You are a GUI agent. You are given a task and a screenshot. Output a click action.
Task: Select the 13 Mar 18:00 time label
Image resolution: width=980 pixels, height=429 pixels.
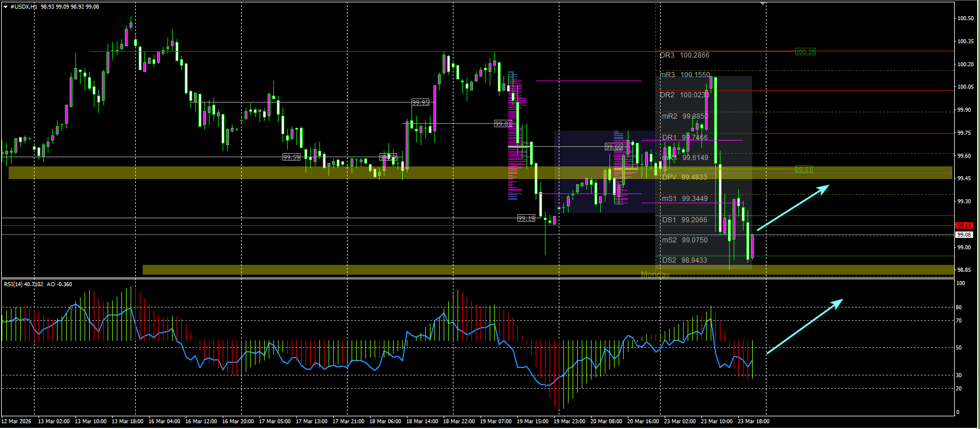127,422
